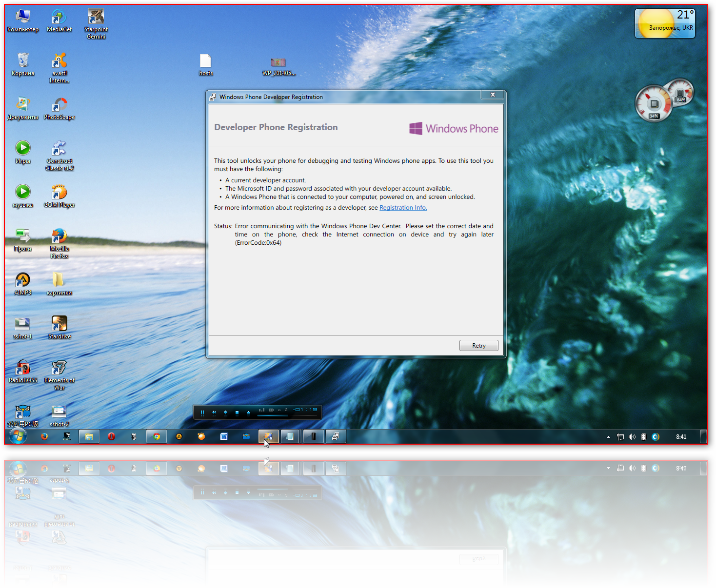The image size is (716, 588).
Task: Select the hosts file on the desktop
Action: coord(205,65)
